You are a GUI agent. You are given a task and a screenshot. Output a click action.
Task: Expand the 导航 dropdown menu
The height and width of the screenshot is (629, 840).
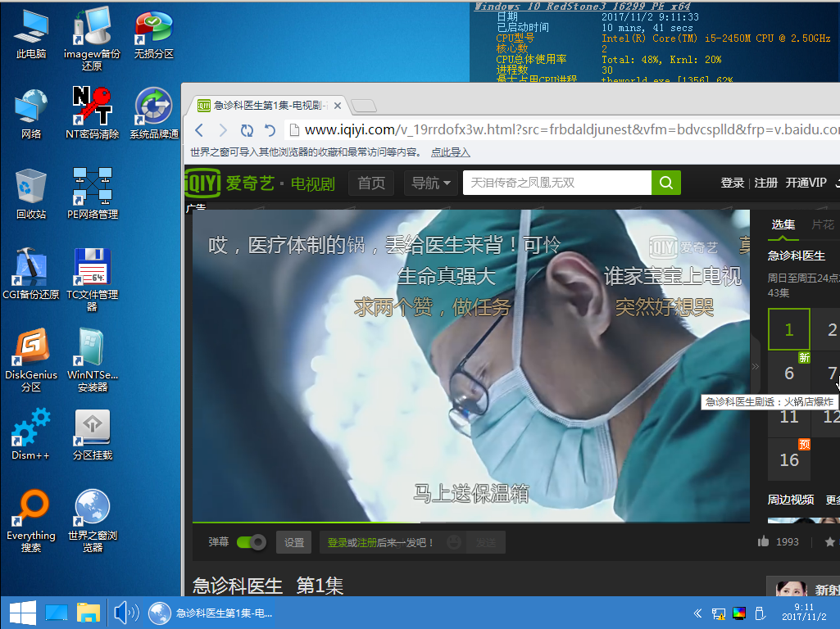tap(431, 183)
